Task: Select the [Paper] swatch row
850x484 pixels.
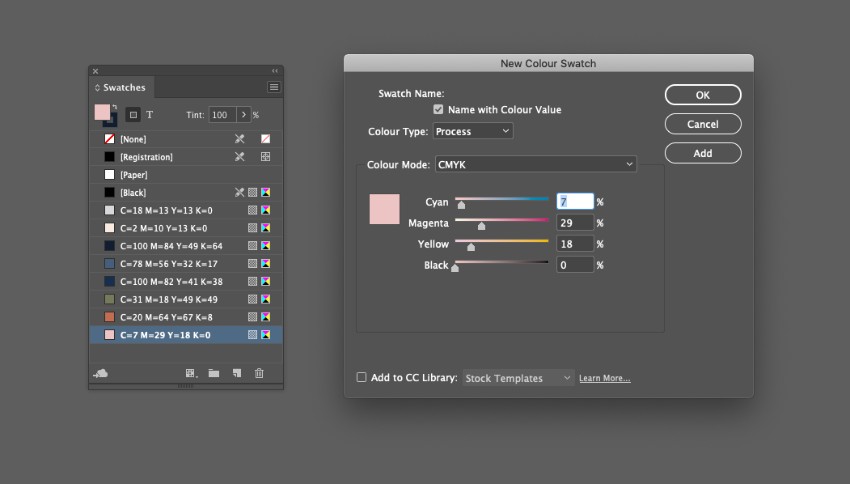Action: click(186, 175)
